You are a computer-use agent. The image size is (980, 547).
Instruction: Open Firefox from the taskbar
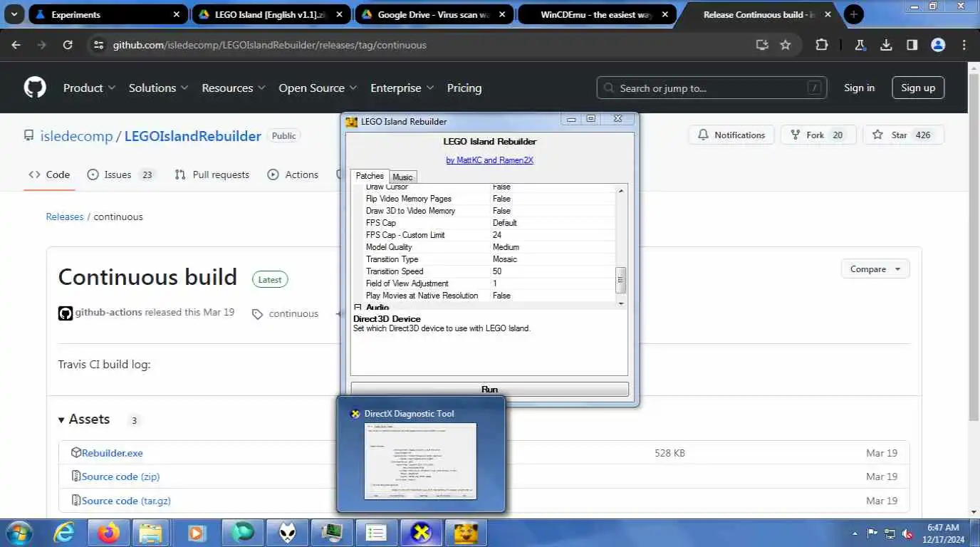tap(109, 533)
